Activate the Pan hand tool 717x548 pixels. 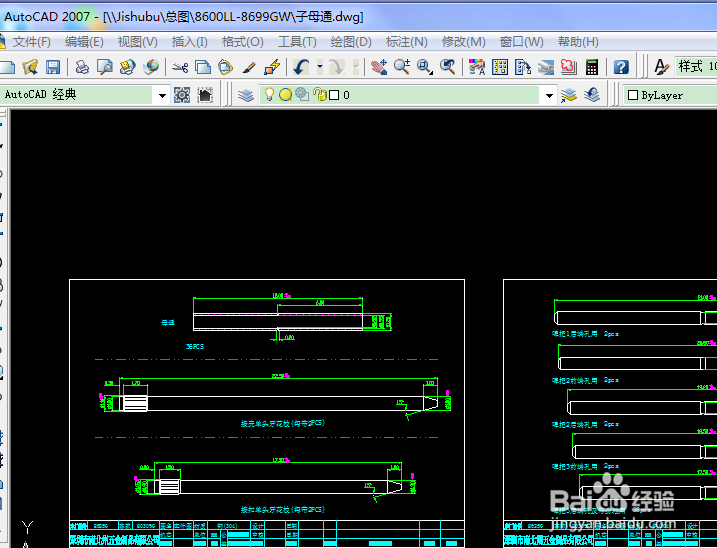point(379,67)
